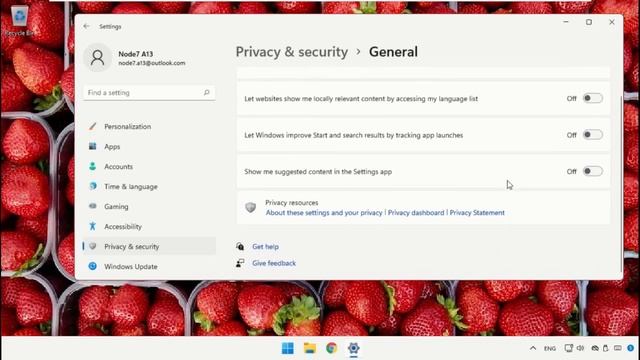
Task: Click the notification badge in the tray
Action: 631,348
